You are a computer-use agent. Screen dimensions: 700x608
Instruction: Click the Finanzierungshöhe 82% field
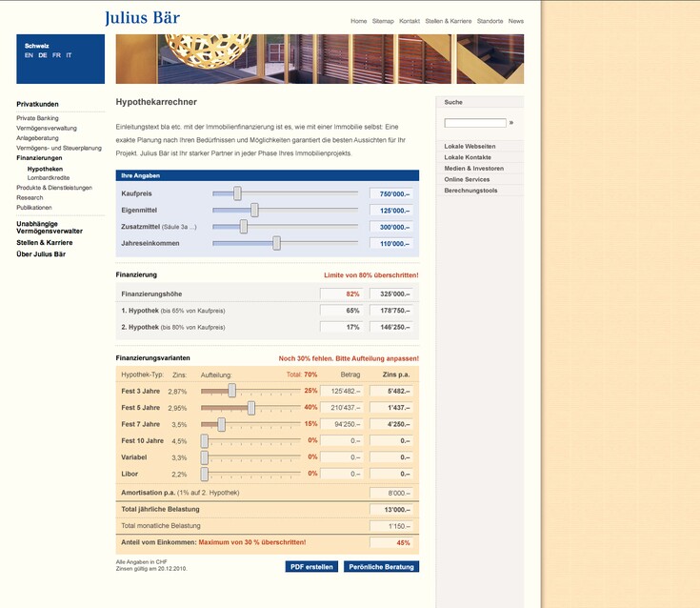click(342, 294)
